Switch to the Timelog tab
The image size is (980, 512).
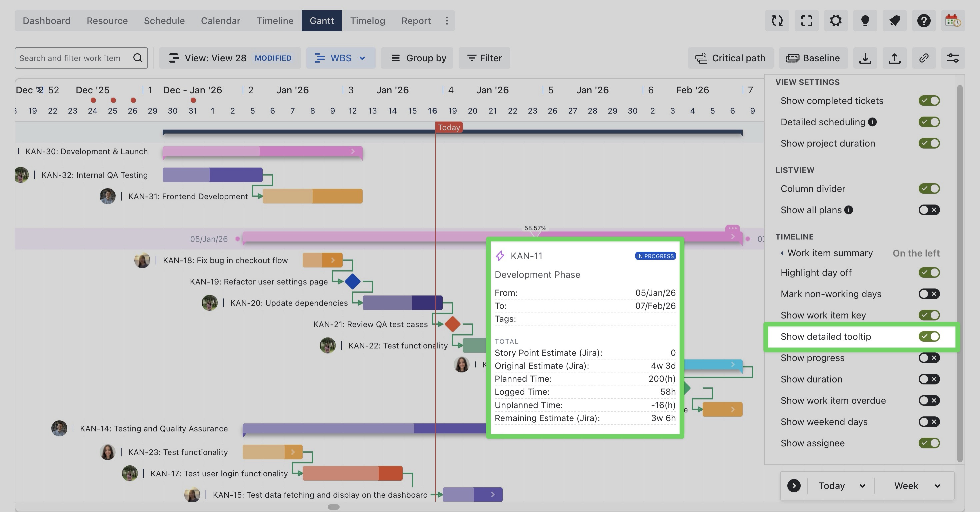pyautogui.click(x=367, y=21)
